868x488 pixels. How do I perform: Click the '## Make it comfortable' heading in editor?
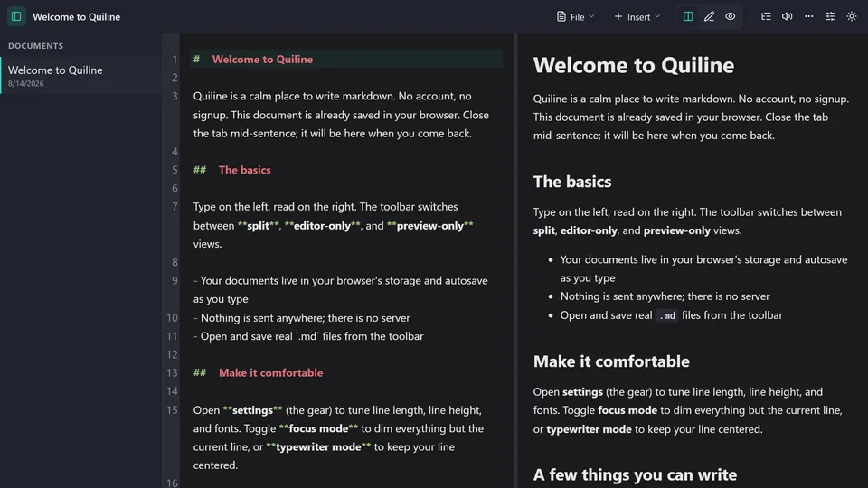tap(258, 373)
